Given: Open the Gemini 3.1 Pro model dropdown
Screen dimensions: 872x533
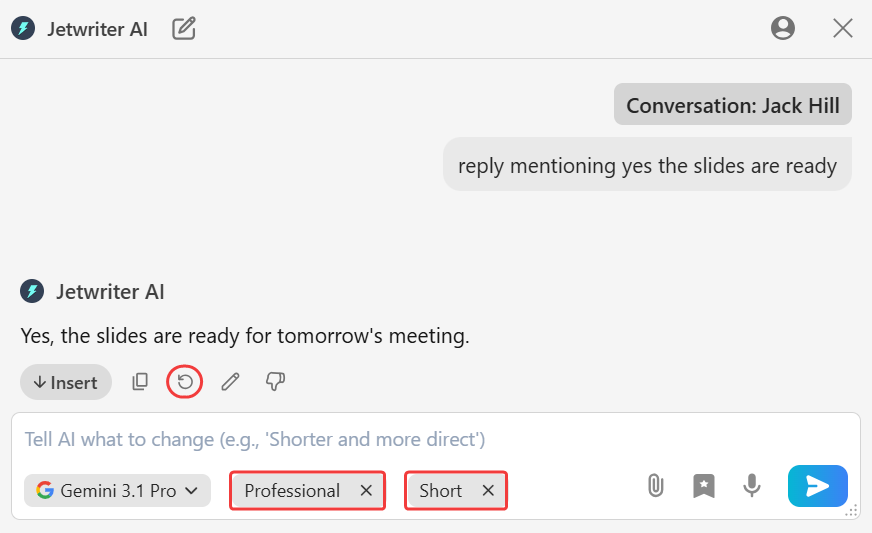Looking at the screenshot, I should 117,491.
